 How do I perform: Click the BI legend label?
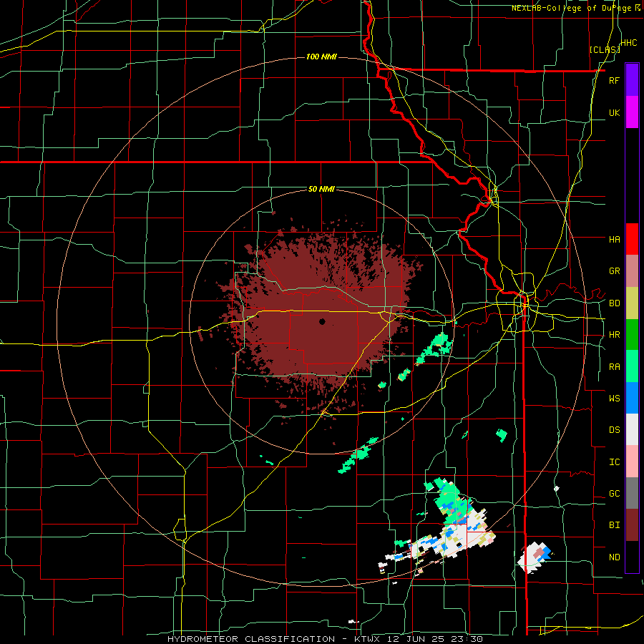[614, 525]
